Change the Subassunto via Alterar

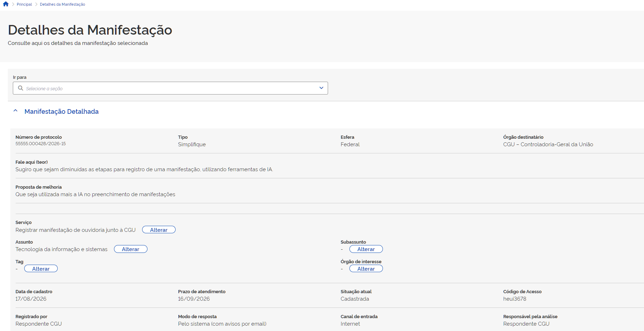point(366,249)
